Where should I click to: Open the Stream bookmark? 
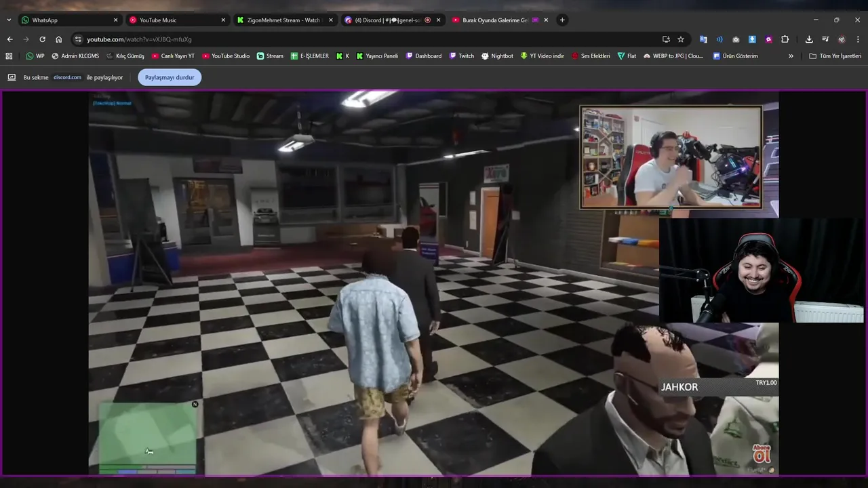click(270, 56)
